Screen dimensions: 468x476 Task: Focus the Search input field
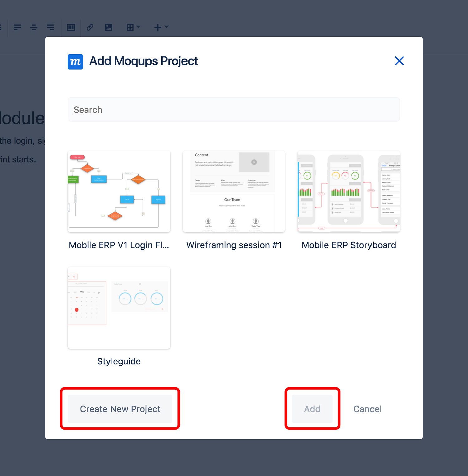coord(234,110)
